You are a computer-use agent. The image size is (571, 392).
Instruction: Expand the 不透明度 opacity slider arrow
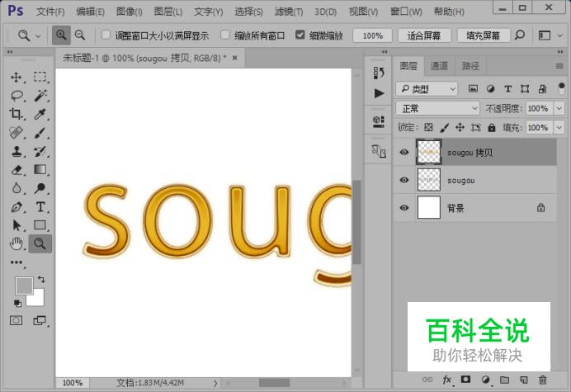coord(559,108)
